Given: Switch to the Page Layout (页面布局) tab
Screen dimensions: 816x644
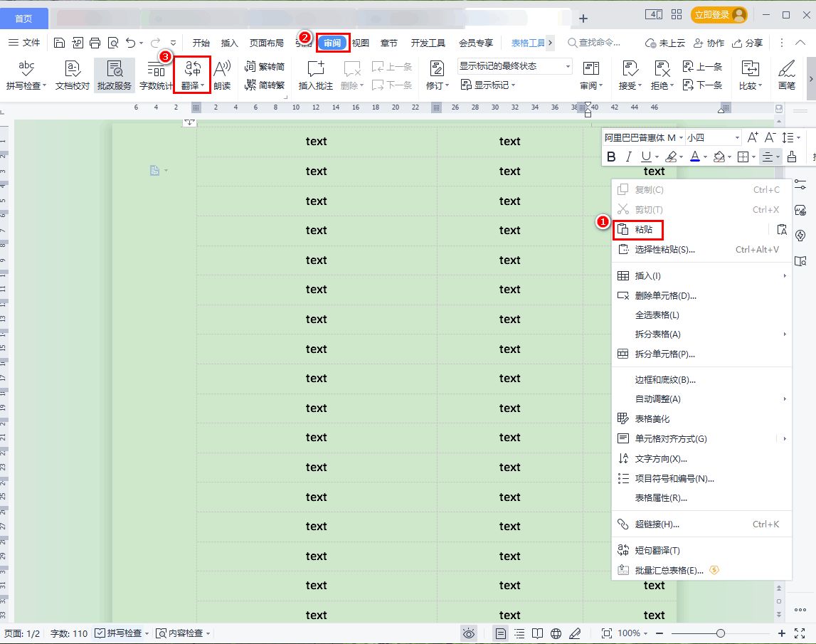Looking at the screenshot, I should 267,43.
